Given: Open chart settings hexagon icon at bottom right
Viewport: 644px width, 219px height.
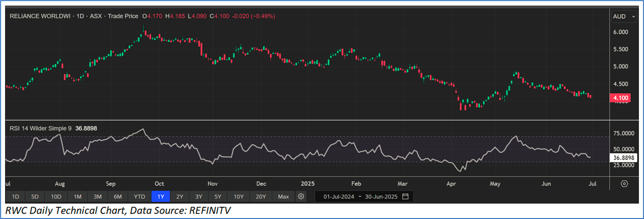Looking at the screenshot, I should [x=624, y=183].
